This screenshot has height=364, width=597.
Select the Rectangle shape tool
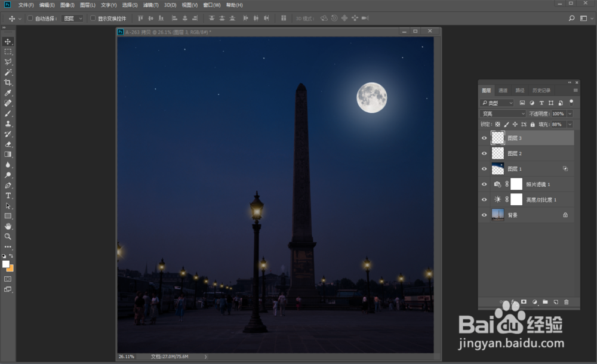point(8,216)
